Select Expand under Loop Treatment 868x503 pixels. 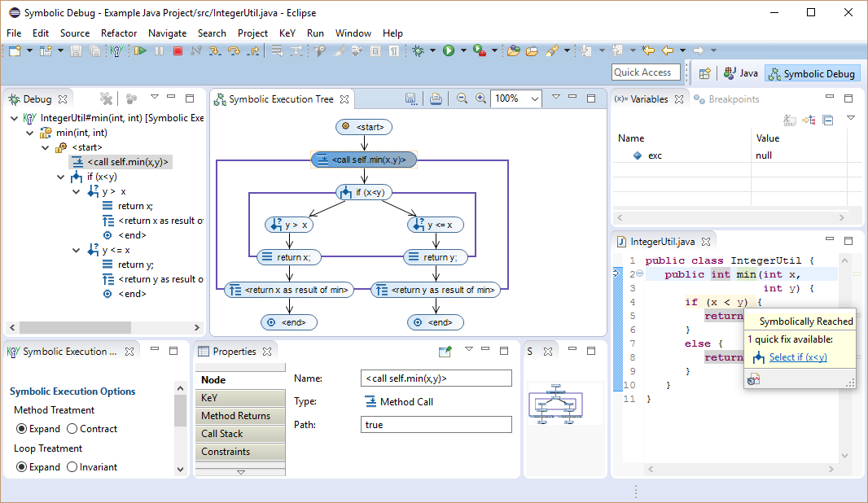(x=22, y=467)
